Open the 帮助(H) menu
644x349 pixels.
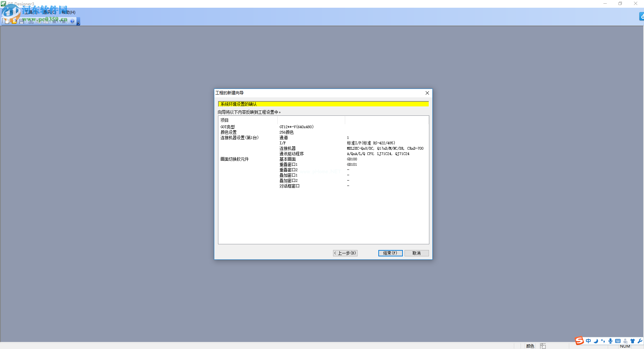pyautogui.click(x=68, y=12)
